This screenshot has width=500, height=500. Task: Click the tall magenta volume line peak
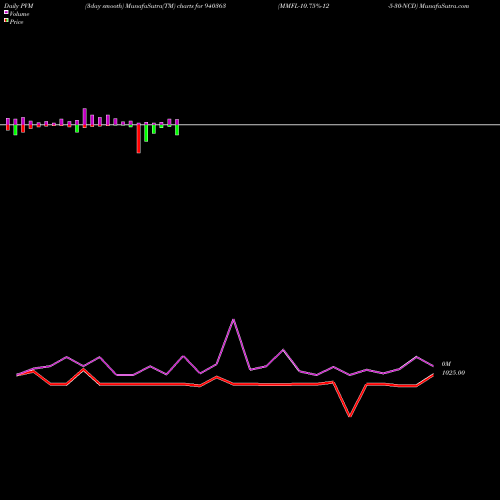pos(233,320)
